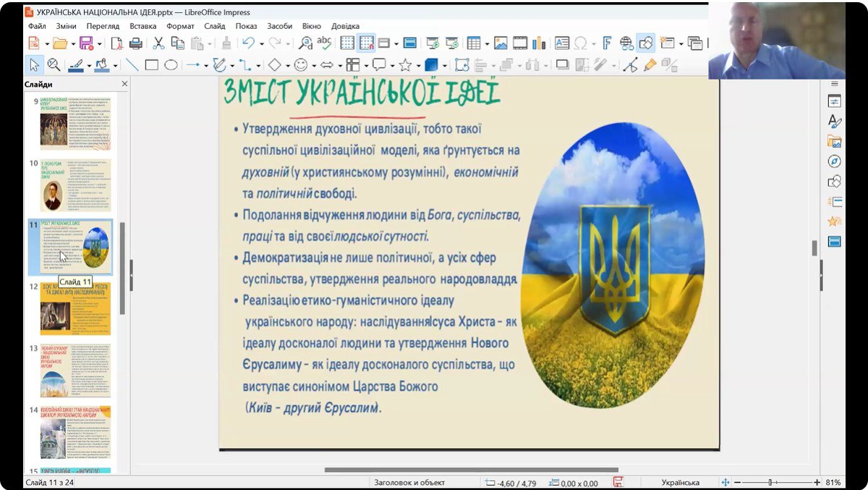The width and height of the screenshot is (868, 490).
Task: Click zoom out minus button
Action: tap(738, 482)
